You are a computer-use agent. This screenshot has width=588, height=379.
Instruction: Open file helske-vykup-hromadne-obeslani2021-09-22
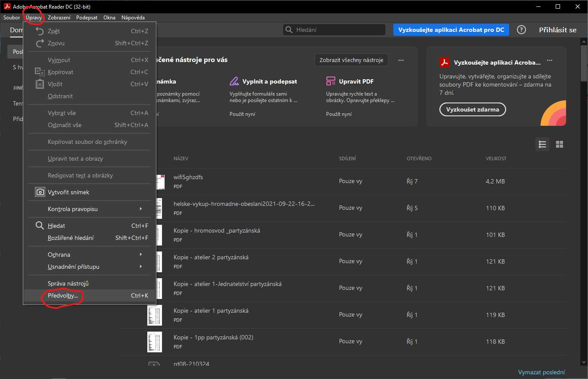(x=244, y=204)
